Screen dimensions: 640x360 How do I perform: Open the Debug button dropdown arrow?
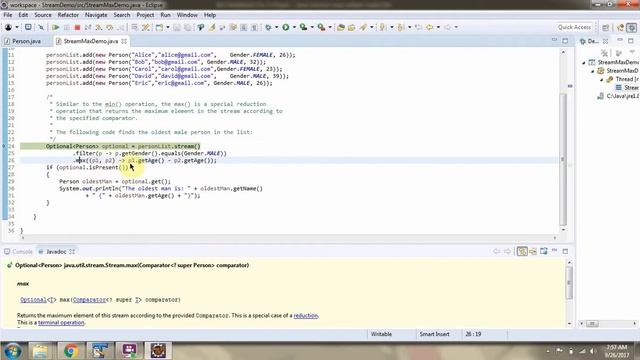pyautogui.click(x=276, y=27)
